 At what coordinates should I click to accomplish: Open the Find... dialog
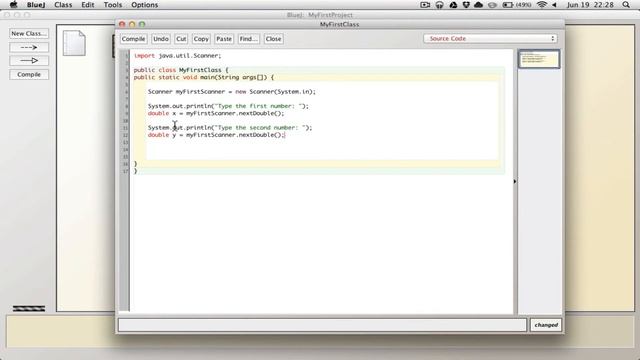249,39
